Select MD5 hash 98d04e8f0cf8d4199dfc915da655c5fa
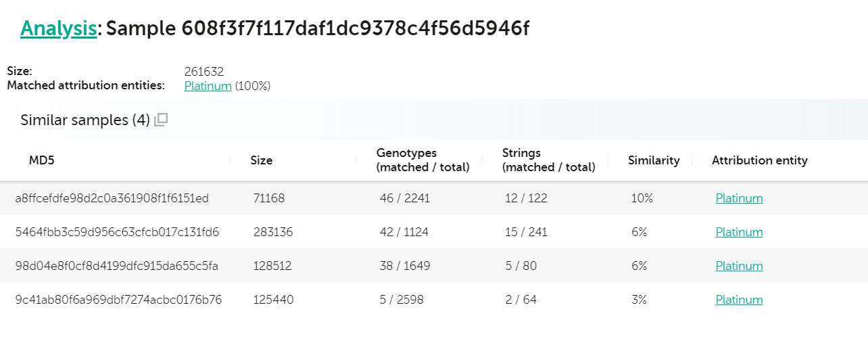 click(116, 266)
